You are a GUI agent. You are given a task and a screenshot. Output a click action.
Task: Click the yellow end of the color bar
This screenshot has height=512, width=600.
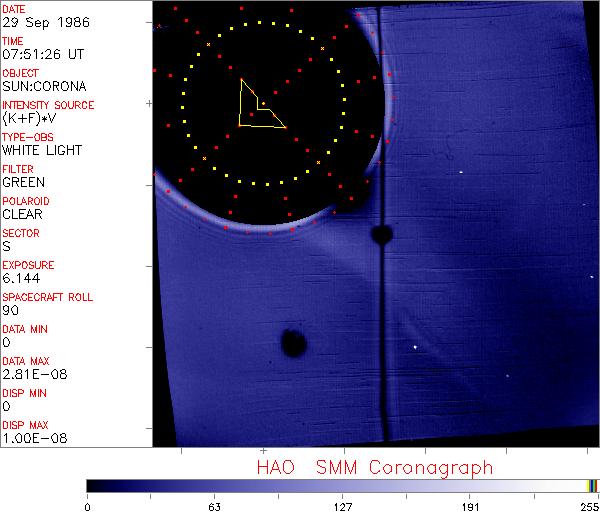click(589, 485)
